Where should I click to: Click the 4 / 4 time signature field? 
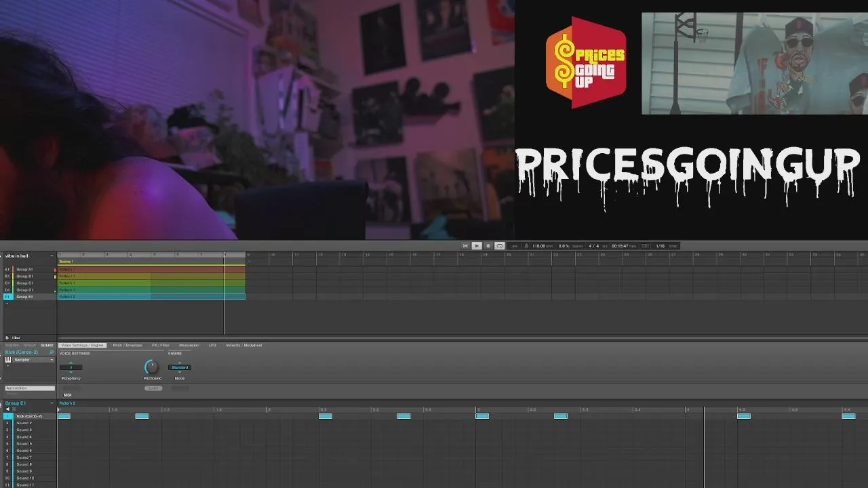(x=594, y=246)
